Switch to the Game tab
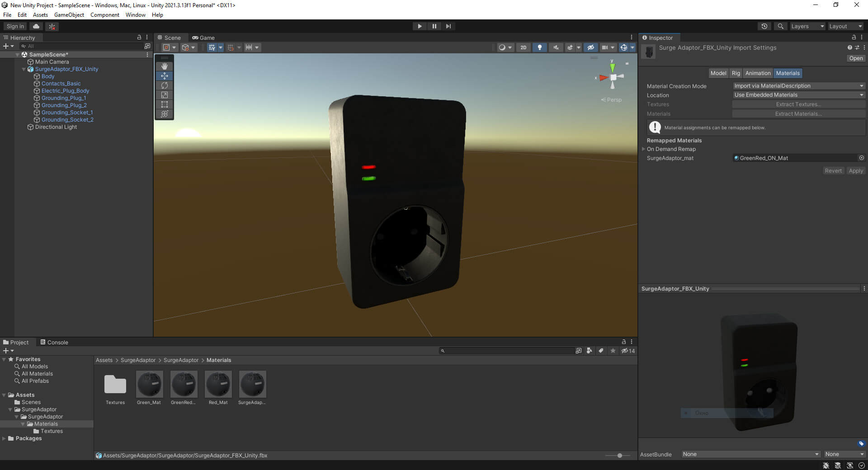Screen dimensions: 868x470 pos(203,38)
